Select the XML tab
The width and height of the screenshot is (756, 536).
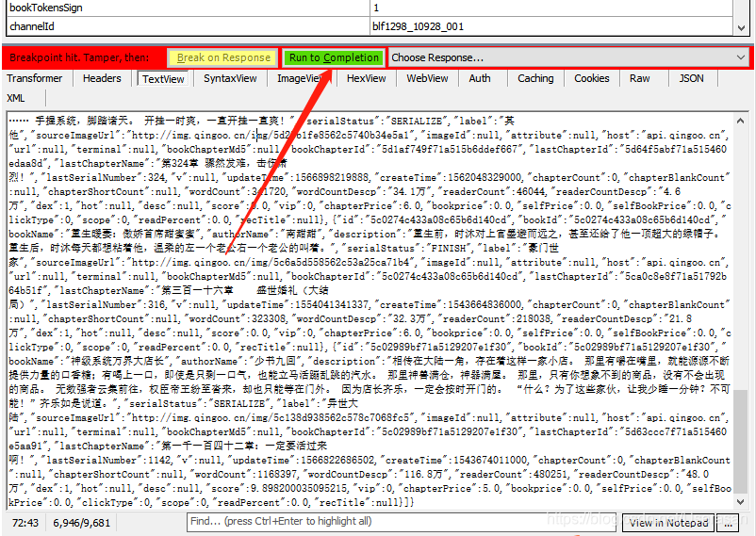pos(16,98)
